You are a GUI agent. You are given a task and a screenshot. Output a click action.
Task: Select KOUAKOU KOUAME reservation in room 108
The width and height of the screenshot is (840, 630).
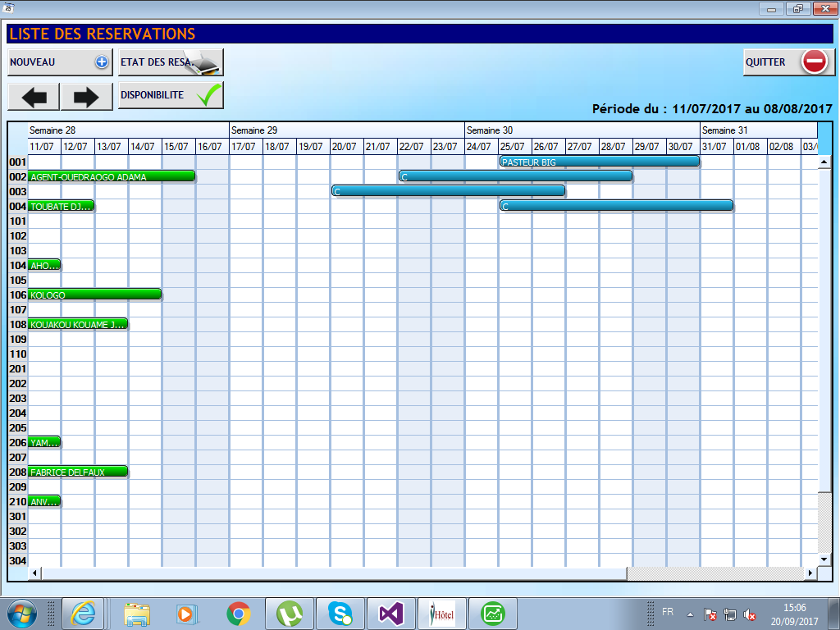pos(78,324)
